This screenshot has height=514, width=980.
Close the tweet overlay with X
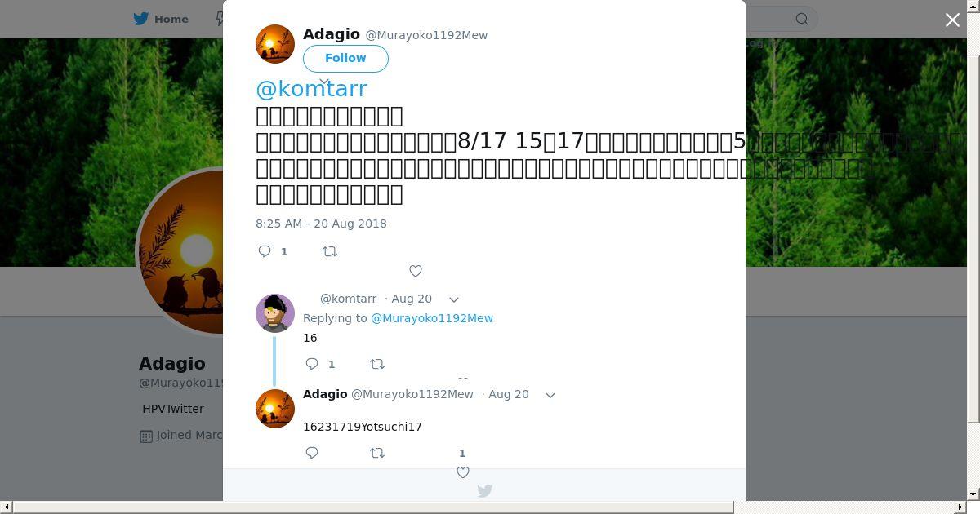tap(952, 20)
